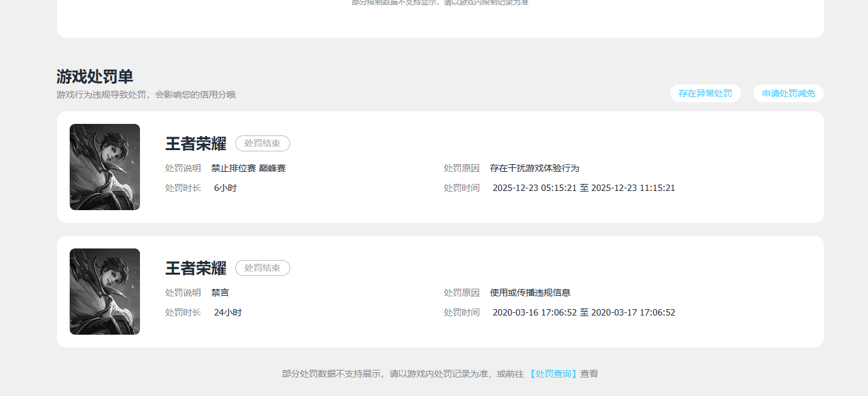This screenshot has width=868, height=396.
Task: Select the 24小时 duration value
Action: click(228, 312)
